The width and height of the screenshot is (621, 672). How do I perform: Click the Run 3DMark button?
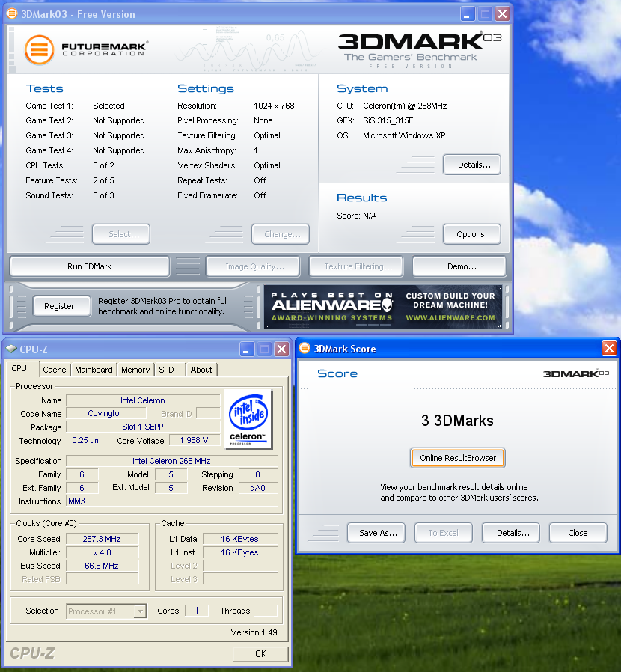tap(89, 266)
